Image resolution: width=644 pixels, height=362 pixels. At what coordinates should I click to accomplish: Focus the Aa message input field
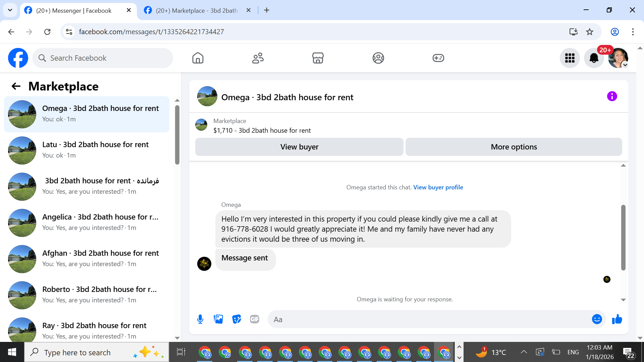(x=429, y=319)
